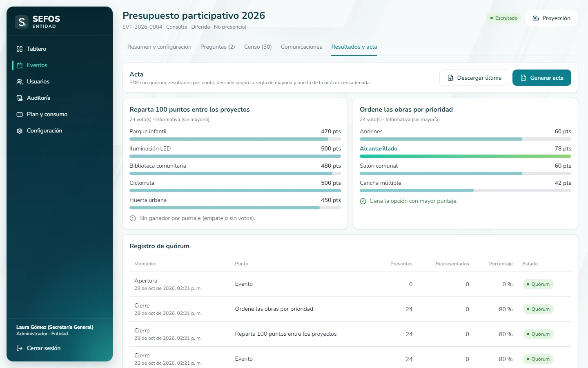The image size is (588, 368).
Task: Click the Plan y consumo card icon
Action: pyautogui.click(x=20, y=114)
